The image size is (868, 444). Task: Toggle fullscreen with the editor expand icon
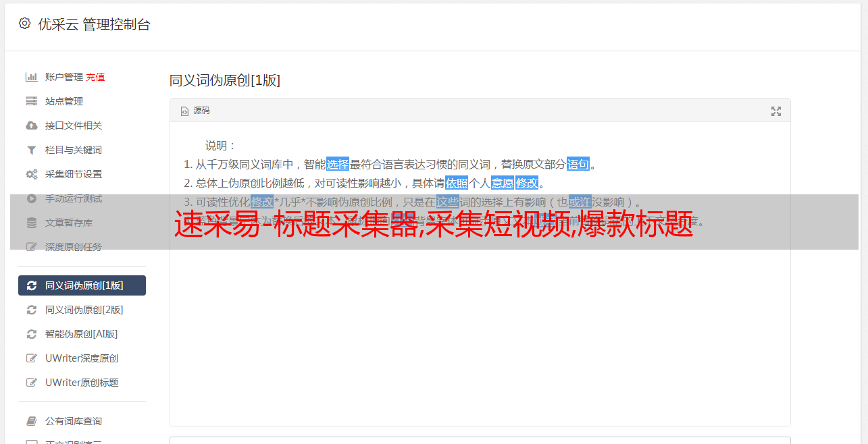[776, 111]
